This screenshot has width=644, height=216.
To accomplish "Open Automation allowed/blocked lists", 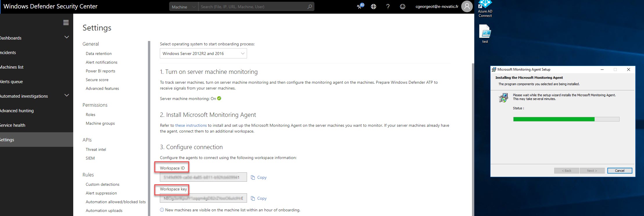I will (116, 202).
